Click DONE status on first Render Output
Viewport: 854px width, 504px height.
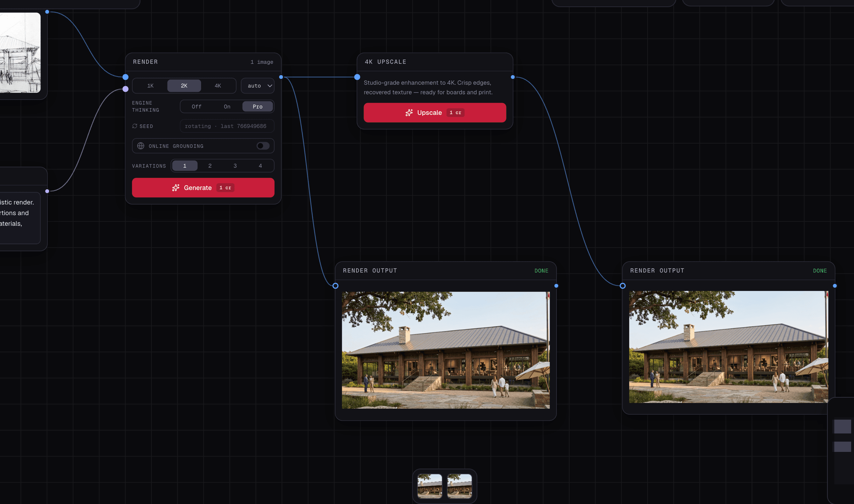tap(542, 271)
